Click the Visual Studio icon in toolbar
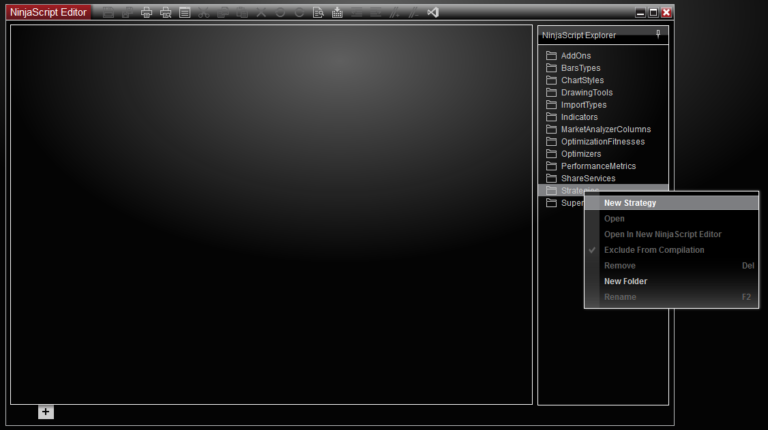 (x=433, y=13)
